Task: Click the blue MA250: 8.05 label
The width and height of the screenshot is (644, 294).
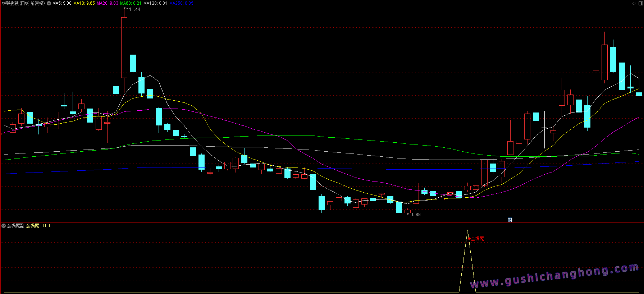Action: 182,3
